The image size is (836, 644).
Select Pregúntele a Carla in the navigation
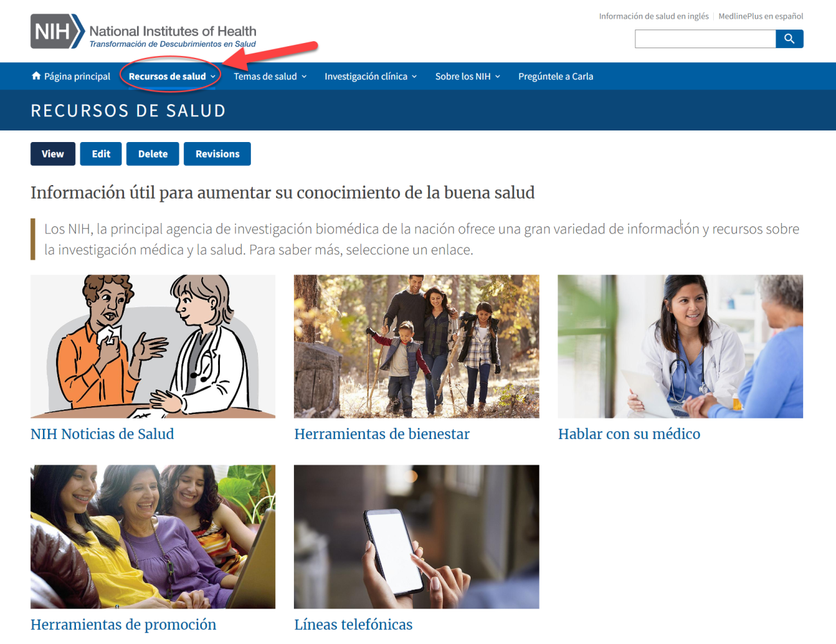coord(555,76)
